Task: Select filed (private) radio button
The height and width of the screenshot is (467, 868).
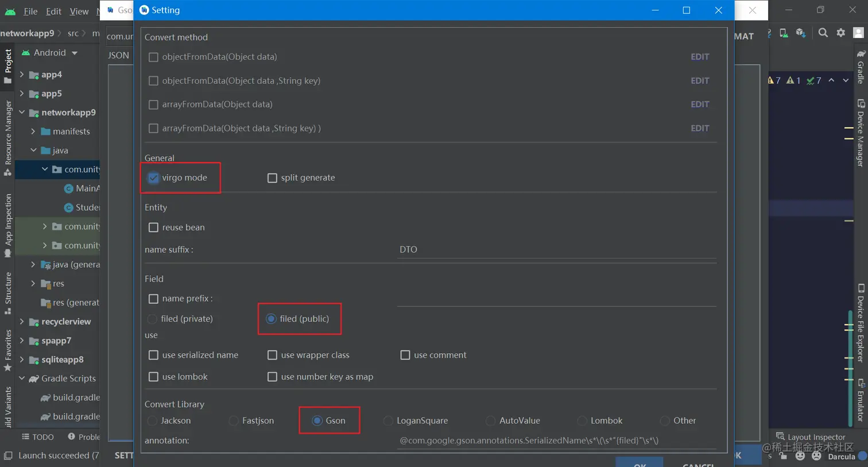Action: [152, 319]
